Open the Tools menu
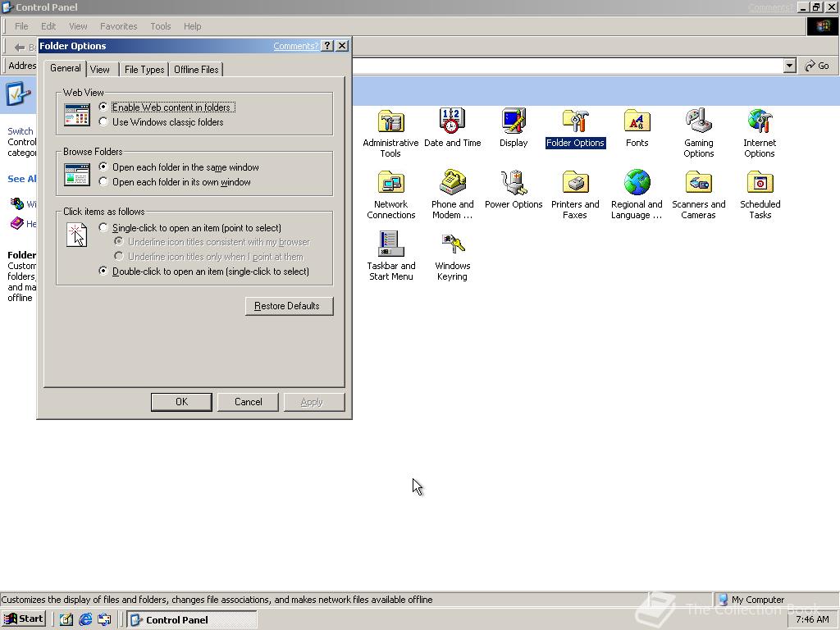The image size is (840, 630). click(x=160, y=26)
